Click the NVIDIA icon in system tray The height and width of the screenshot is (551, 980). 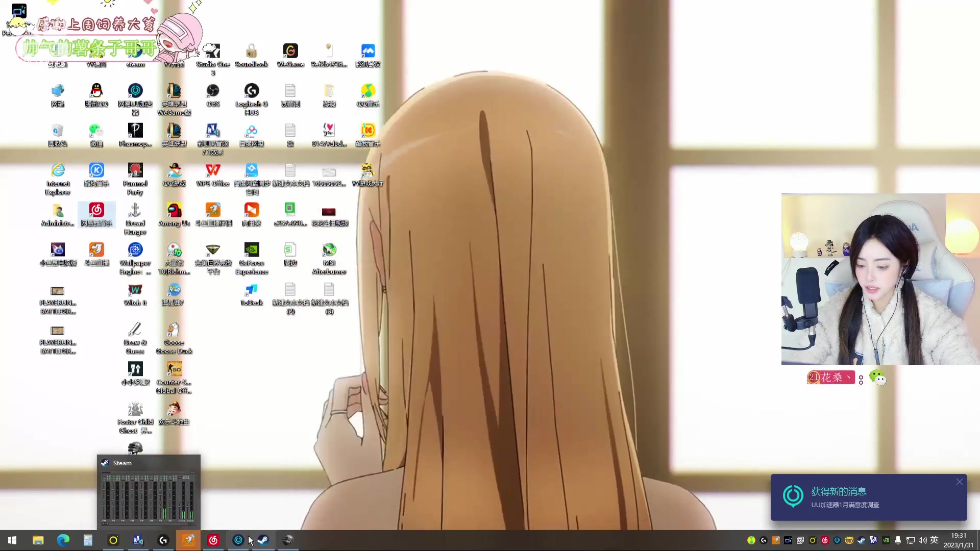click(886, 540)
